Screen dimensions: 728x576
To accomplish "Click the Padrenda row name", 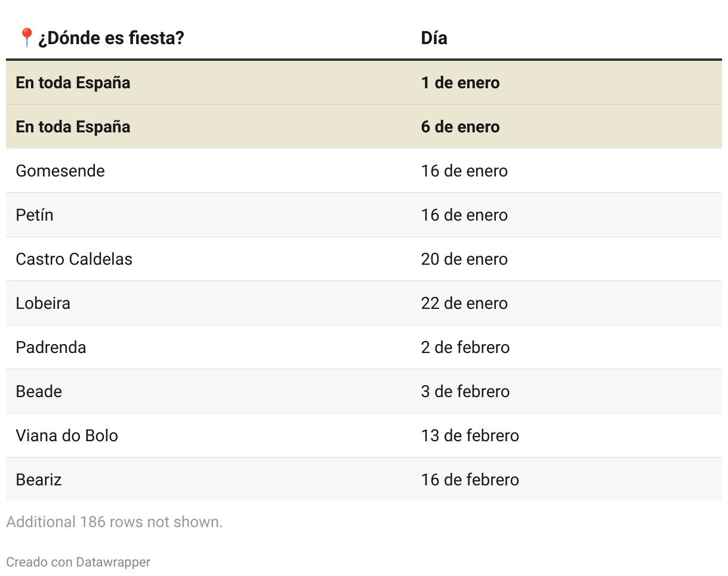I will click(51, 347).
